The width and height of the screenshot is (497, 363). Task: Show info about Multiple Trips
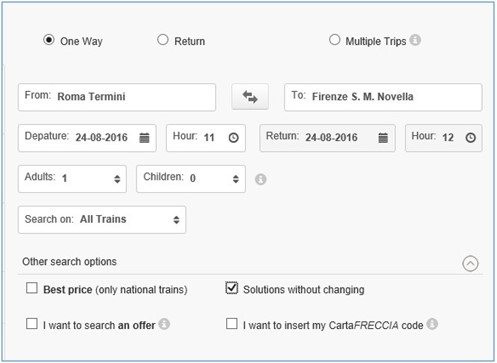pos(415,40)
